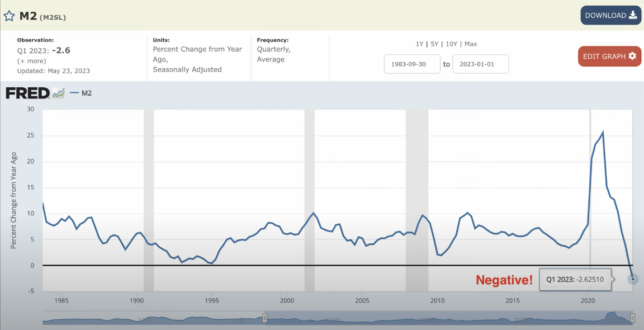Click the favorite star icon beside M2
Viewport: 644px width, 330px height.
(x=9, y=16)
